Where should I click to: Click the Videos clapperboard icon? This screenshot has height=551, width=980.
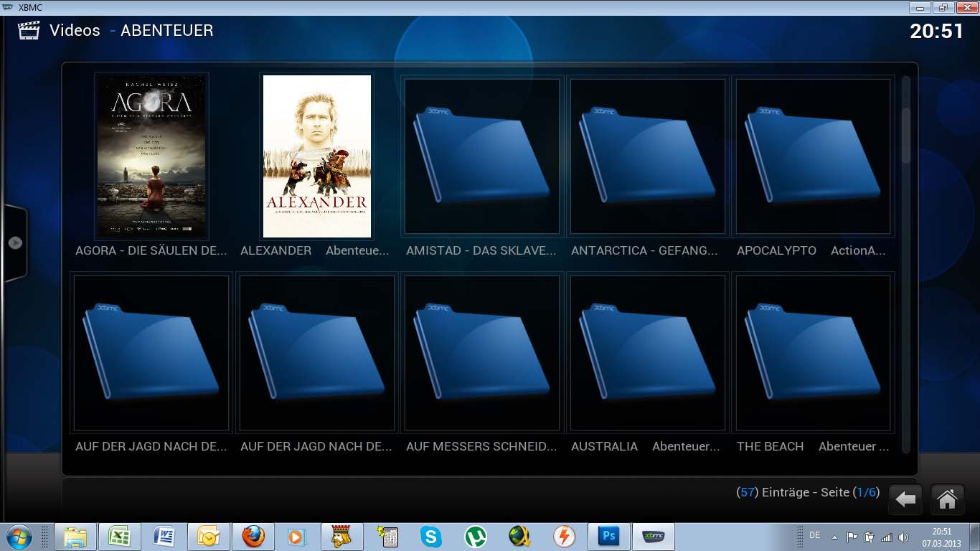29,30
